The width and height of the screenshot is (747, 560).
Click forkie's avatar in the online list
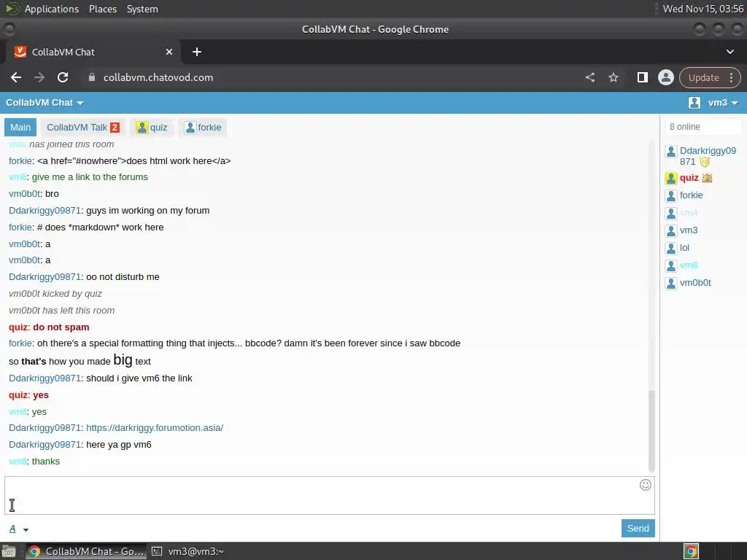pos(671,195)
